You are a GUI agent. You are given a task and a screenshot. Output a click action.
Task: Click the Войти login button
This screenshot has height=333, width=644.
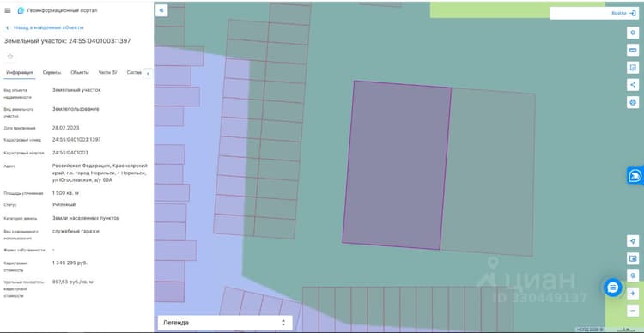click(x=619, y=13)
